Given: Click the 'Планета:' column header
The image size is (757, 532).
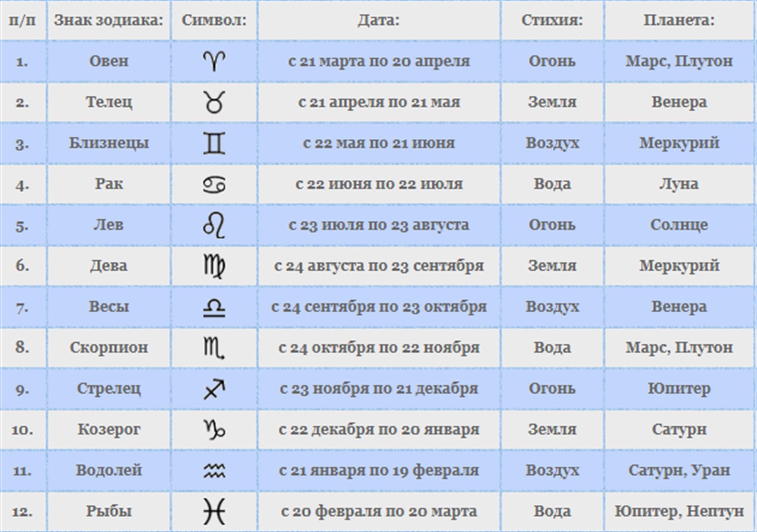Looking at the screenshot, I should [679, 21].
